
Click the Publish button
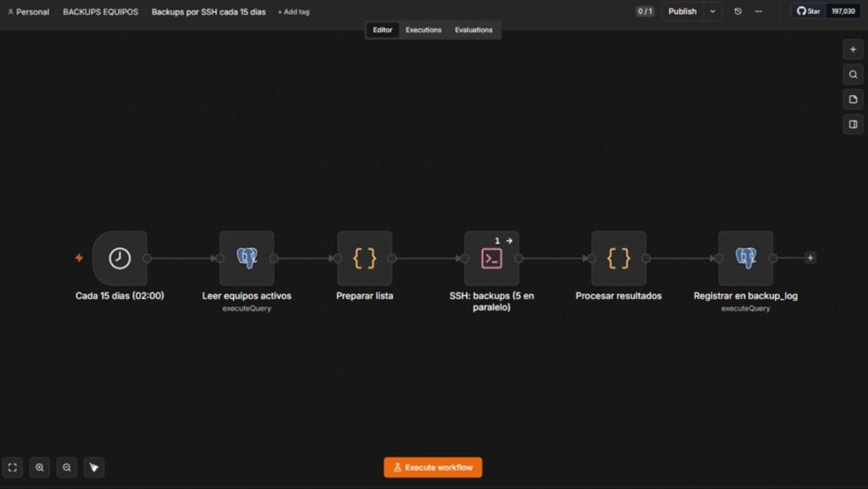point(682,12)
